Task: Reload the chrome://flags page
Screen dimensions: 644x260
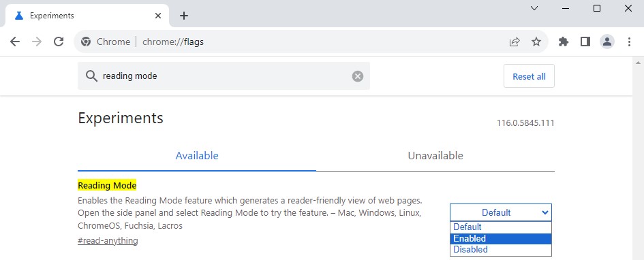Action: [x=59, y=42]
